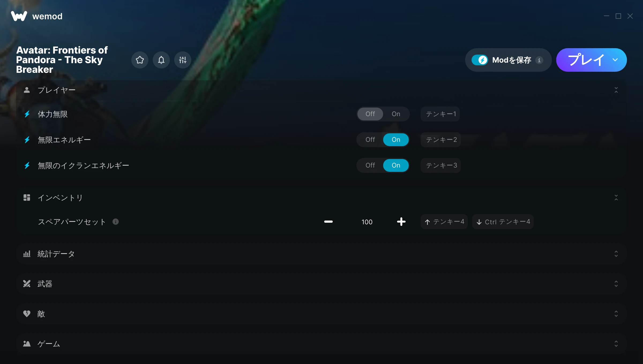Increase スペアパーツセット with the plus icon
Image resolution: width=643 pixels, height=364 pixels.
point(401,222)
